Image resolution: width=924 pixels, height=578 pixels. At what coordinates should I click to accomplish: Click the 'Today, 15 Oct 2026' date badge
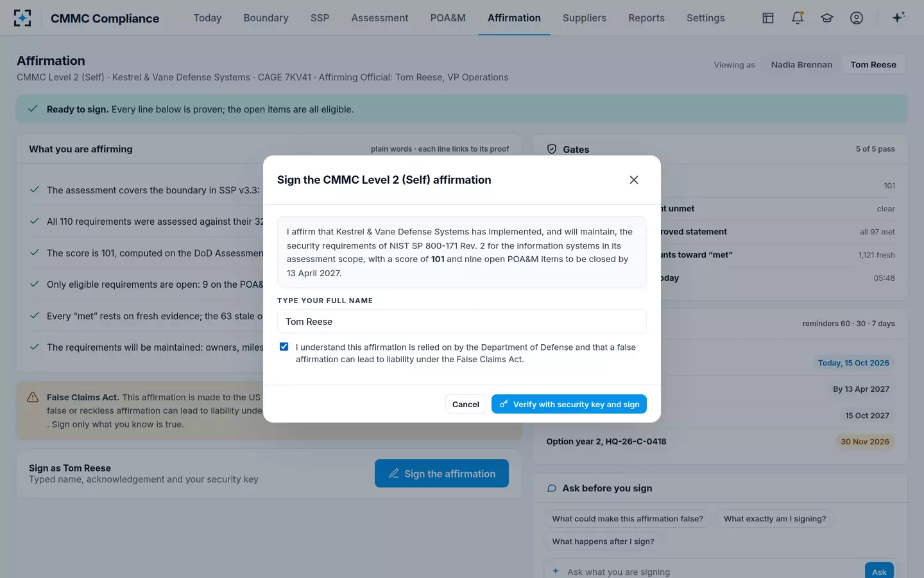point(853,363)
